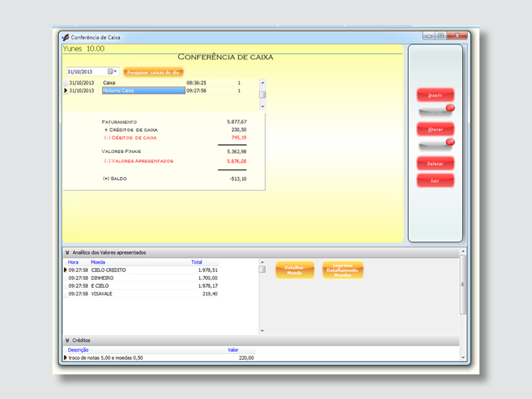Click the Inserir button
Screen dimensions: 532x399
[436, 95]
